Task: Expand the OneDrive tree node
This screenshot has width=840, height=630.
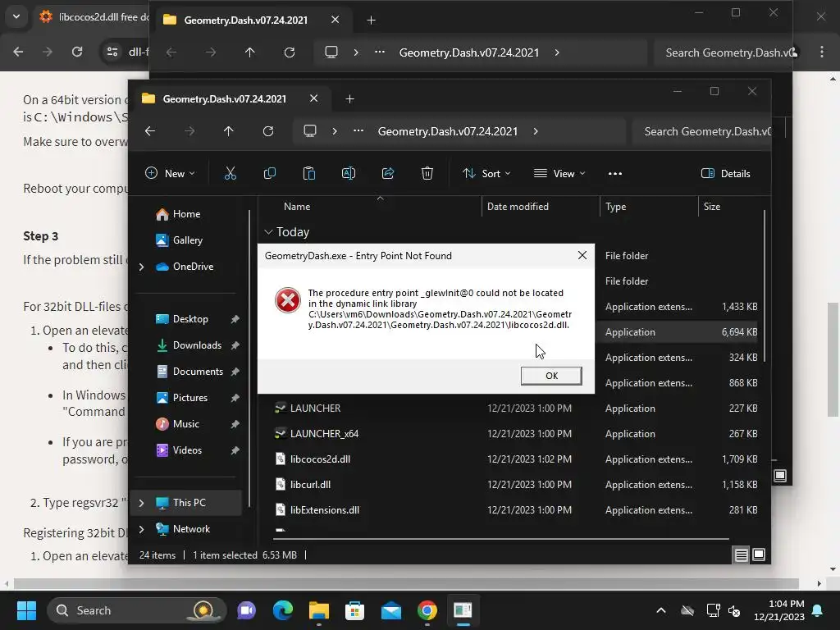Action: tap(141, 267)
